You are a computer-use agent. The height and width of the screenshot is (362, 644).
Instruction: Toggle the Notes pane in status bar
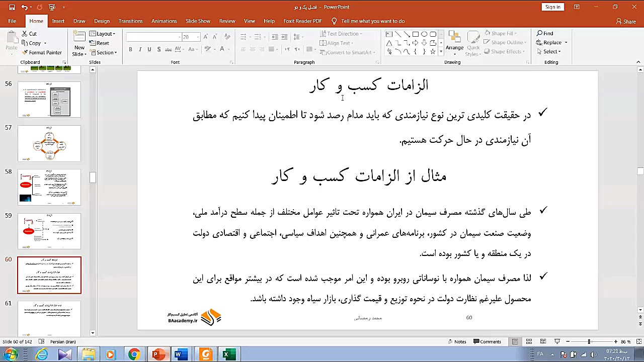pyautogui.click(x=457, y=342)
